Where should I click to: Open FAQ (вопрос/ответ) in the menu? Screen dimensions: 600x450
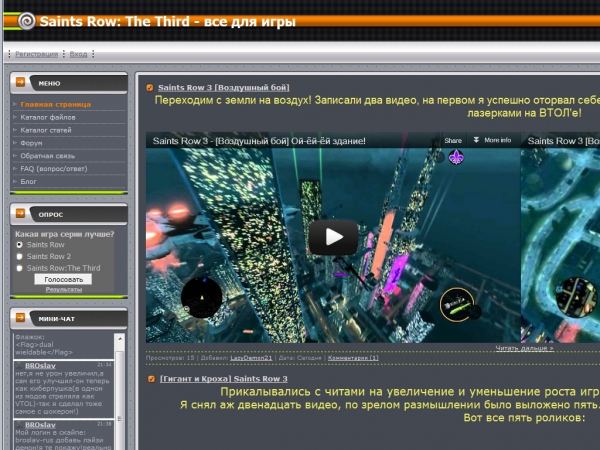54,169
